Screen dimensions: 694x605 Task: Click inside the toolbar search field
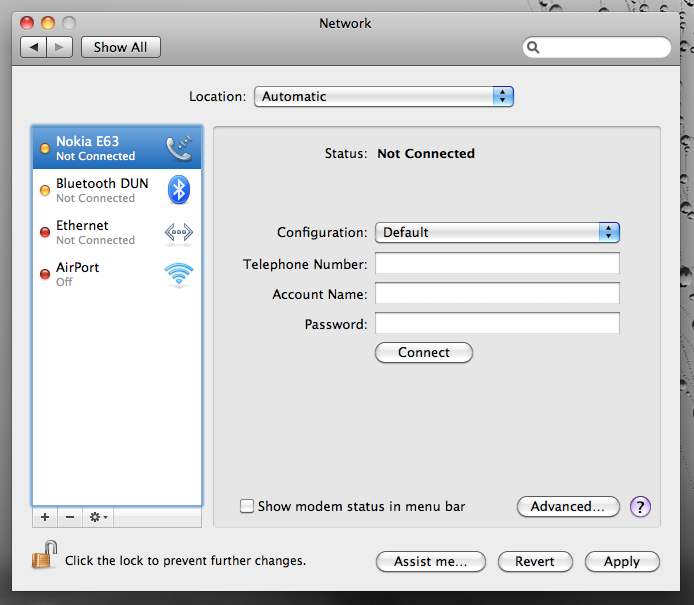(x=596, y=47)
